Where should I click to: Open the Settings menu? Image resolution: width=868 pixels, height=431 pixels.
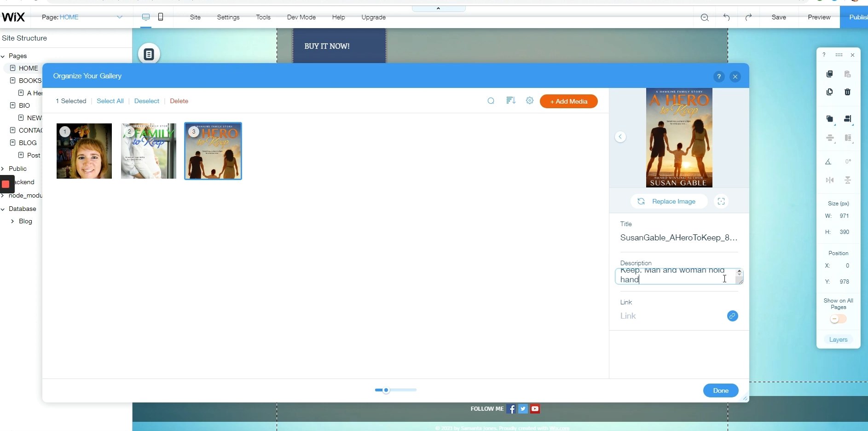click(x=228, y=17)
